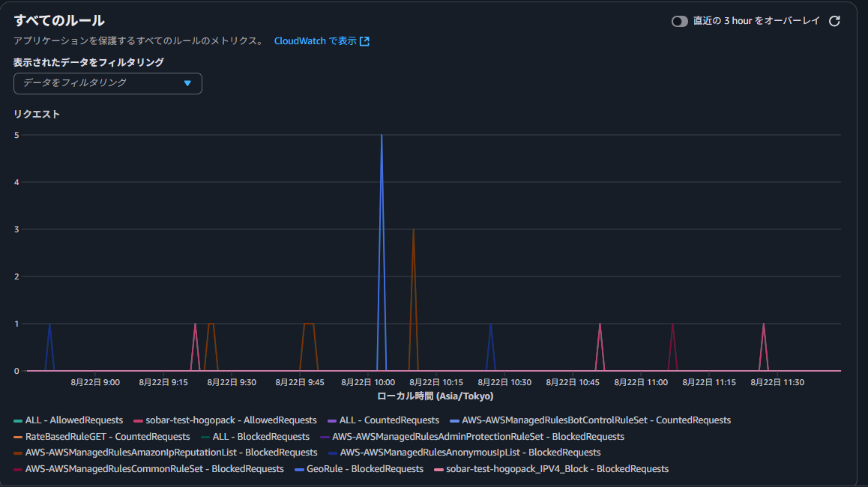Viewport: 868px width, 487px height.
Task: Click the refresh icon for all rules
Action: pyautogui.click(x=834, y=21)
